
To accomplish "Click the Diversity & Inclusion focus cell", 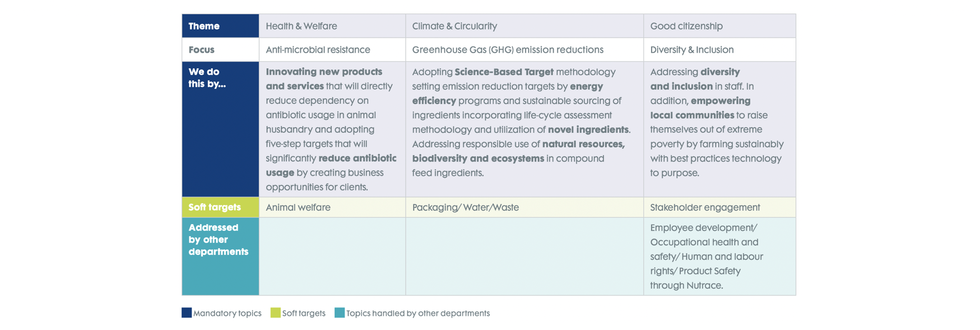I will 720,49.
